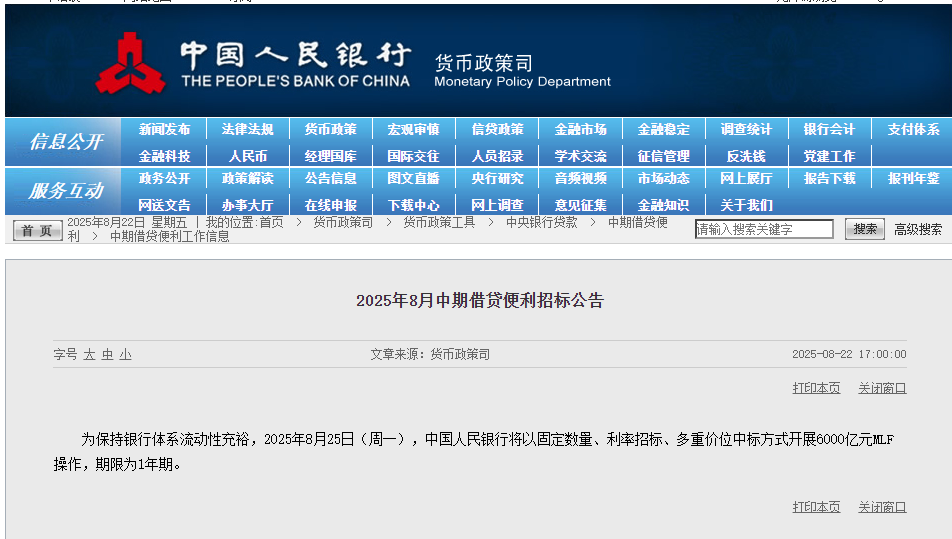Open the 报刊年鉴 menu item
The image size is (952, 539).
[913, 178]
